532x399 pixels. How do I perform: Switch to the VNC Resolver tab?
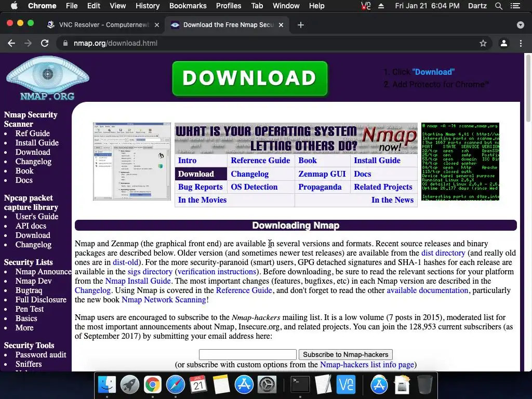pos(103,25)
